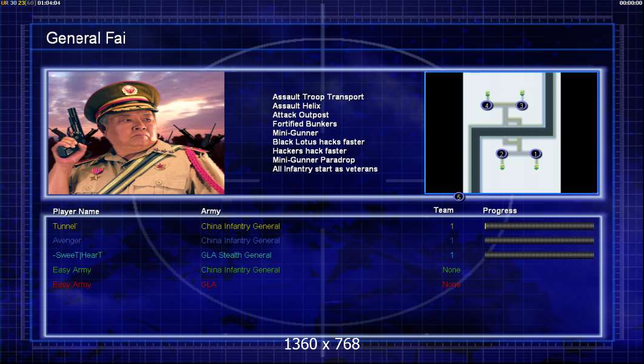Click Avenger's China Infantry General army
The height and width of the screenshot is (364, 644).
pos(241,241)
